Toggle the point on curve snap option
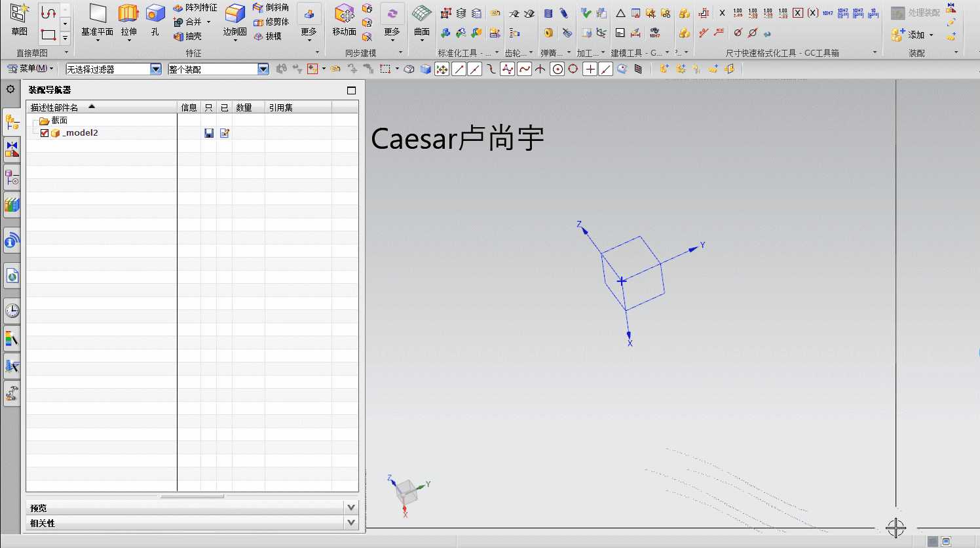This screenshot has height=548, width=980. (x=606, y=69)
